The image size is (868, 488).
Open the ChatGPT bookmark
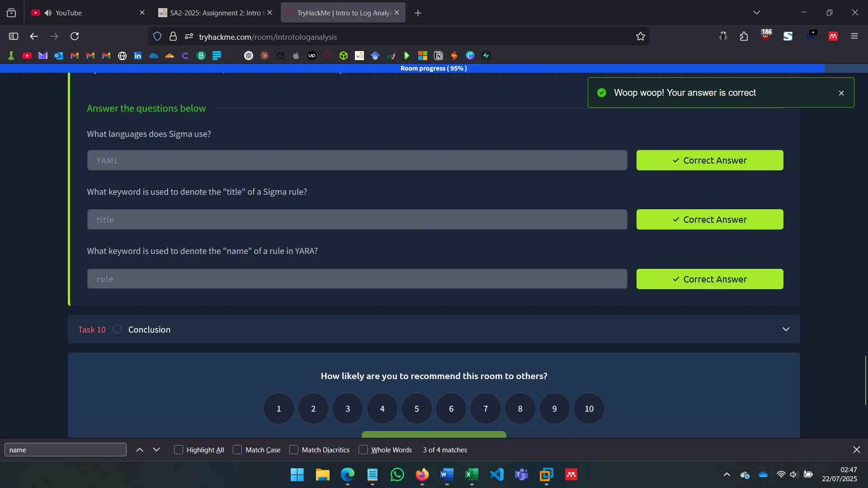point(249,56)
